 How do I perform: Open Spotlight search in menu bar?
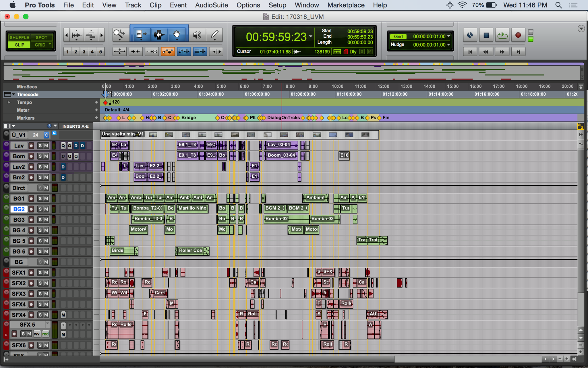click(x=558, y=5)
